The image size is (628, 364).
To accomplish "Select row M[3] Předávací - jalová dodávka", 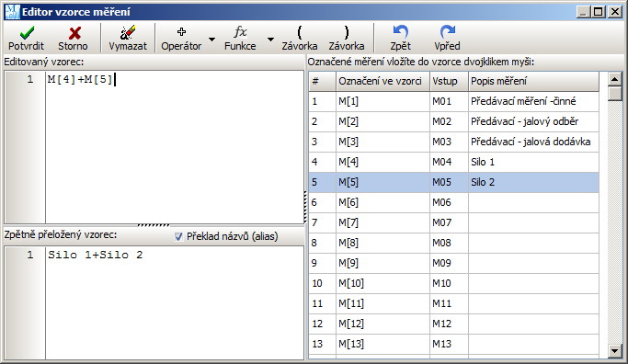I will (x=454, y=142).
